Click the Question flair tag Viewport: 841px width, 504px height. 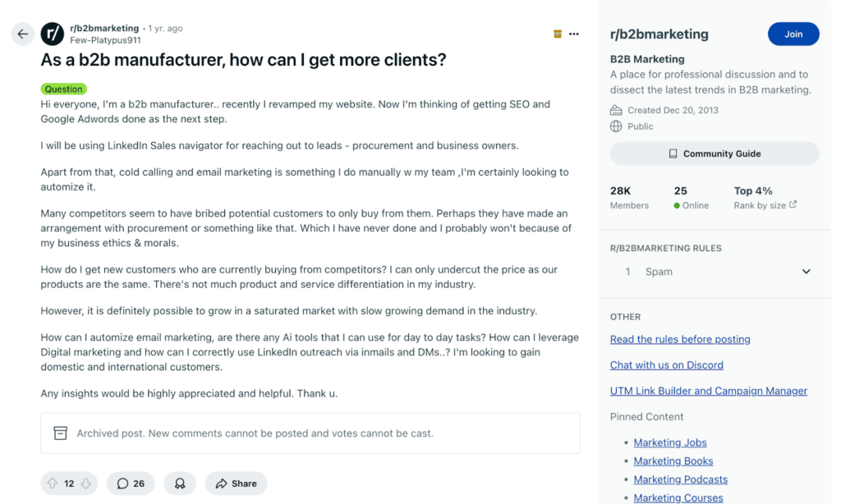click(63, 89)
